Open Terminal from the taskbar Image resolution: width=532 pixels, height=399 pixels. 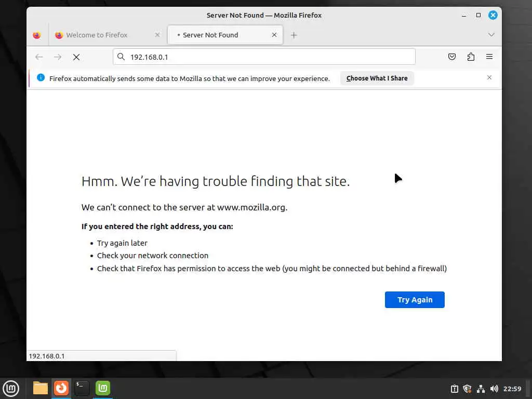point(82,388)
